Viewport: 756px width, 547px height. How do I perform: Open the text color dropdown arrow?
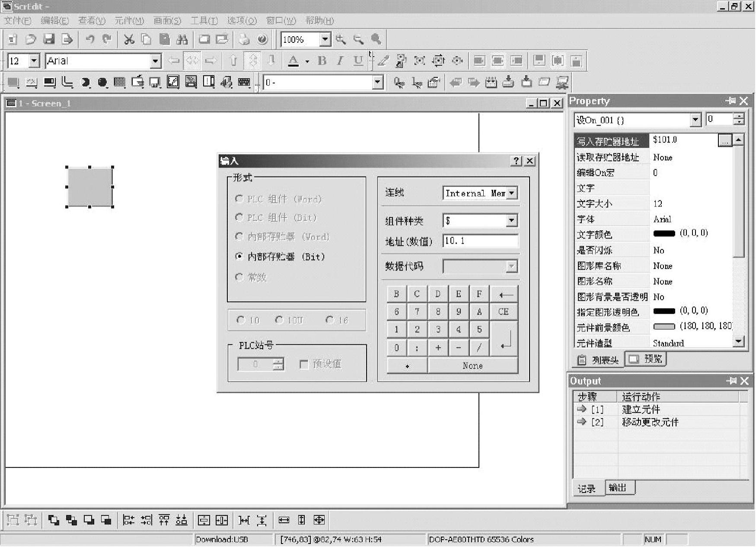(307, 61)
